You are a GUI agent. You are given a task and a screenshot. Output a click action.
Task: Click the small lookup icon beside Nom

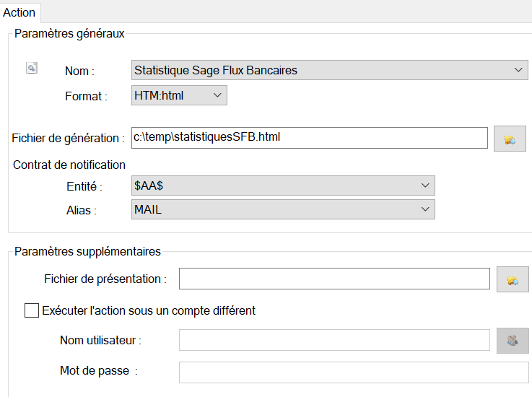[x=31, y=68]
